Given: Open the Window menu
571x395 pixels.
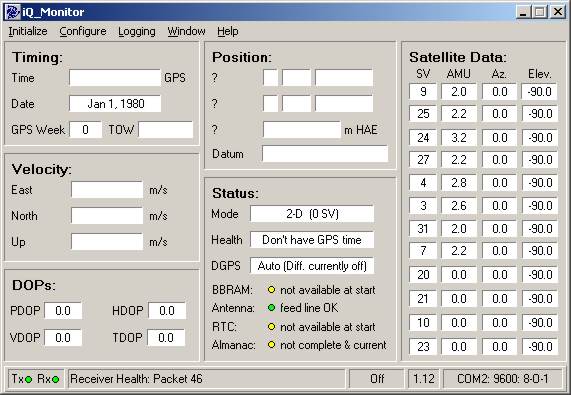Looking at the screenshot, I should [x=186, y=31].
